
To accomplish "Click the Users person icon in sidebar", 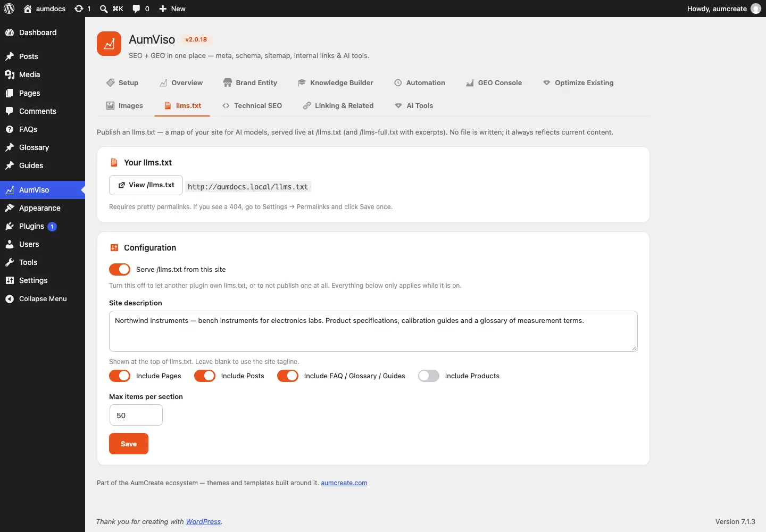I will point(10,244).
